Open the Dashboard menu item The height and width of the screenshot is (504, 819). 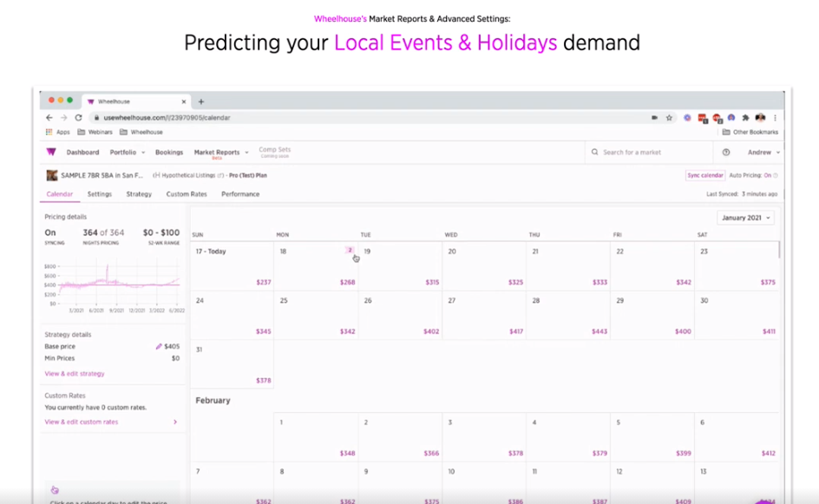(82, 152)
